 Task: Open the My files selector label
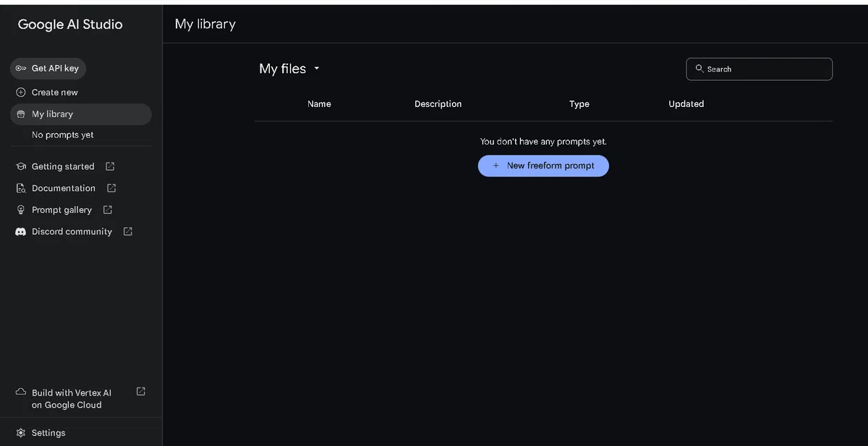283,69
